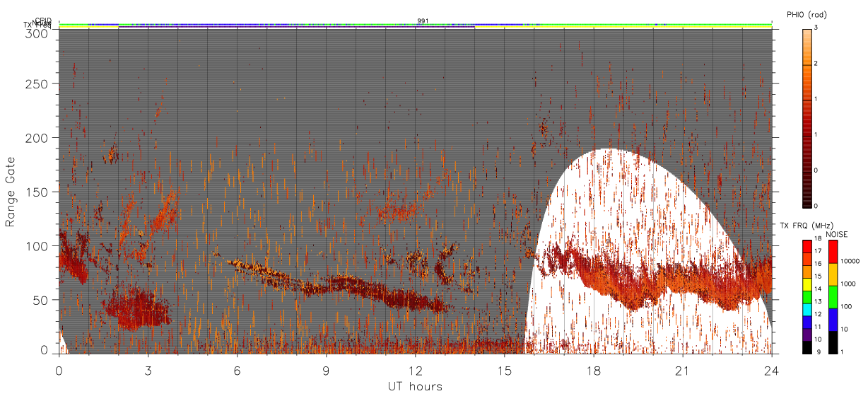
Task: Click the 300 tick label on Range Gate axis
Action: click(35, 33)
